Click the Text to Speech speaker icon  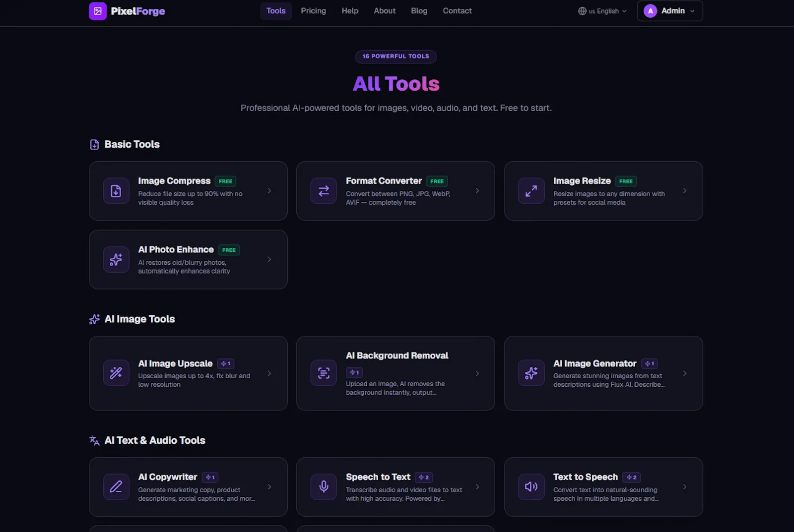[x=531, y=487]
